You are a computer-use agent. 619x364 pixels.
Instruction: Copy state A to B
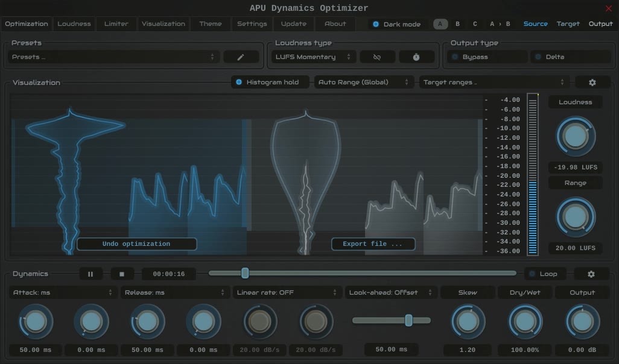tap(500, 24)
